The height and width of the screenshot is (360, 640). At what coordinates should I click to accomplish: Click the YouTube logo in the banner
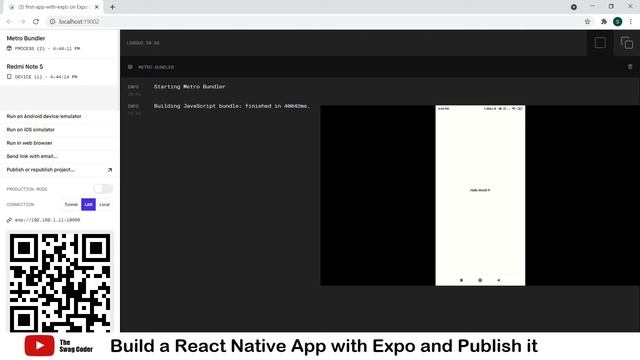pyautogui.click(x=39, y=346)
